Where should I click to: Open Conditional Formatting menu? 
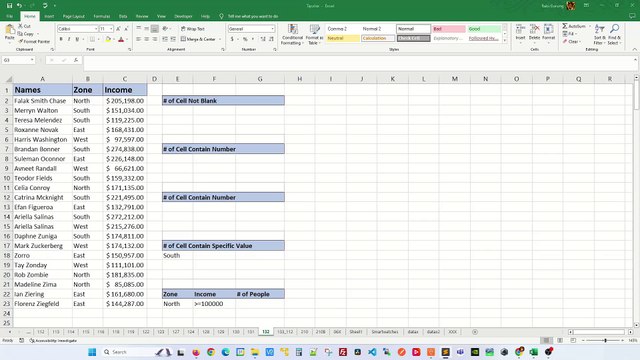click(292, 34)
